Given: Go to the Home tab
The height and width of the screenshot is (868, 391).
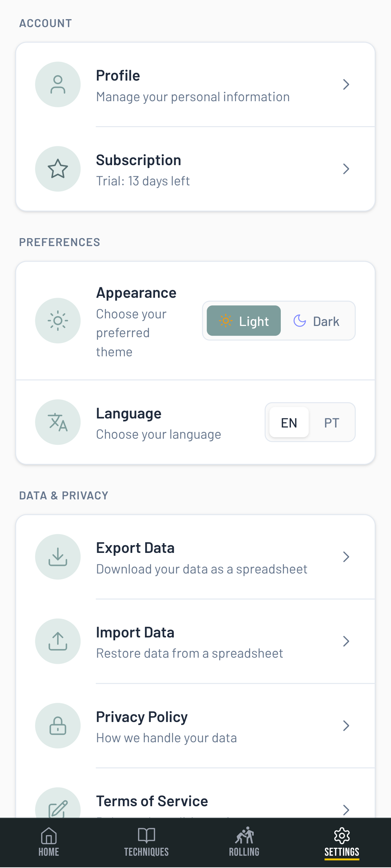Looking at the screenshot, I should (x=49, y=842).
